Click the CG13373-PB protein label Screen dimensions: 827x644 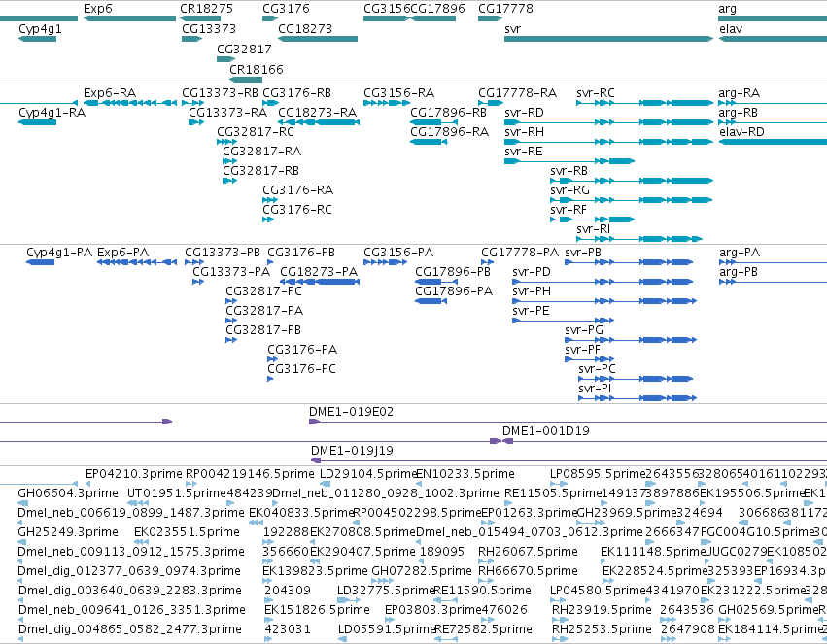pos(223,253)
